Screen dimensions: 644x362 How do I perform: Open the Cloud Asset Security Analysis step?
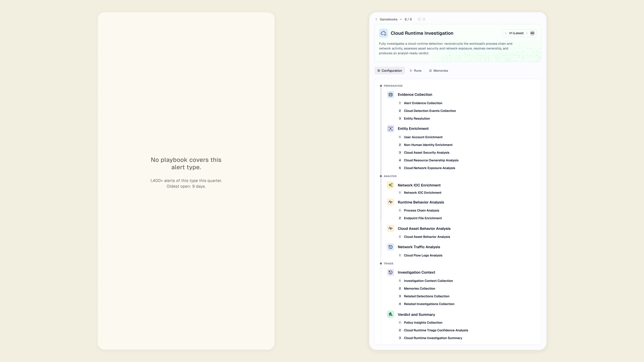(x=426, y=153)
